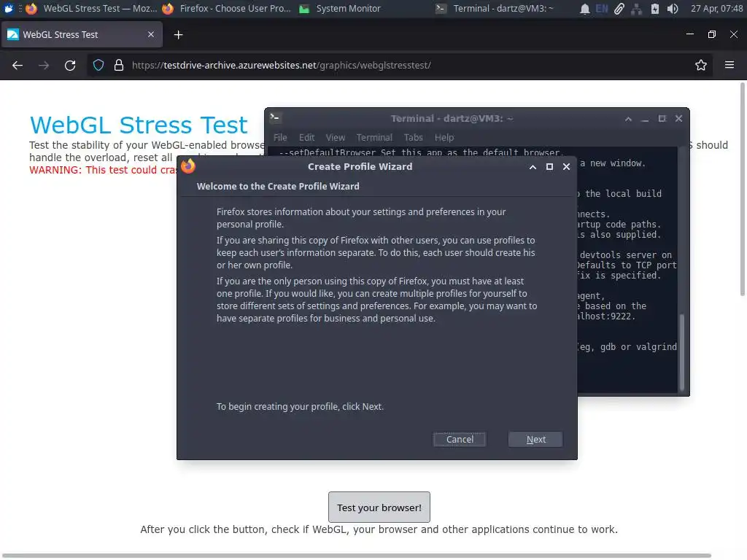
Task: Open the terminal File menu
Action: [280, 137]
